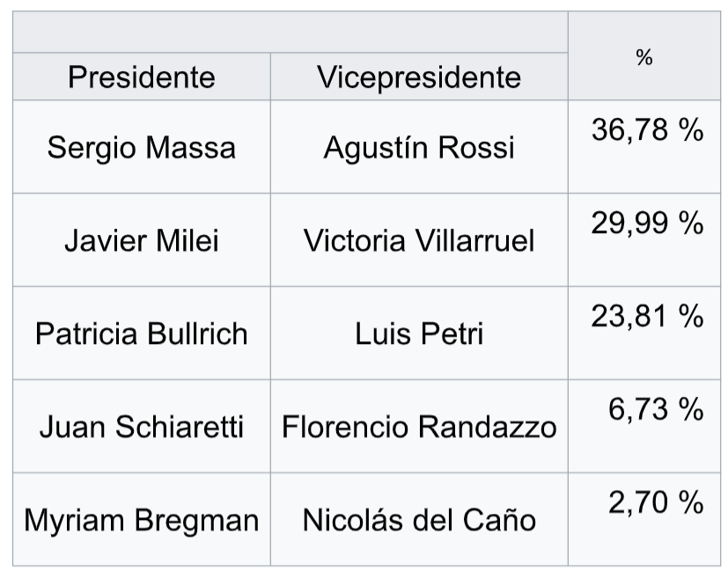Select the Sergio Massa cell

(141, 147)
